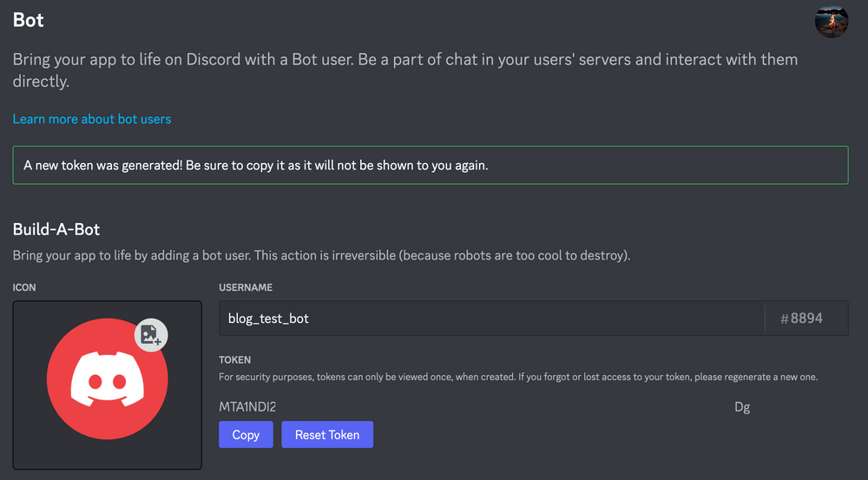Open the user profile avatar

click(x=832, y=21)
